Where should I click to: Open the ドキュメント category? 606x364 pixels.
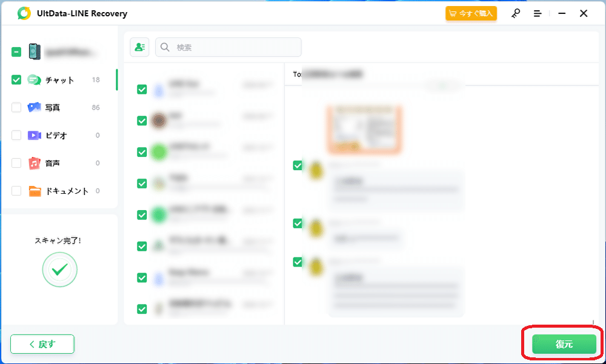click(67, 191)
